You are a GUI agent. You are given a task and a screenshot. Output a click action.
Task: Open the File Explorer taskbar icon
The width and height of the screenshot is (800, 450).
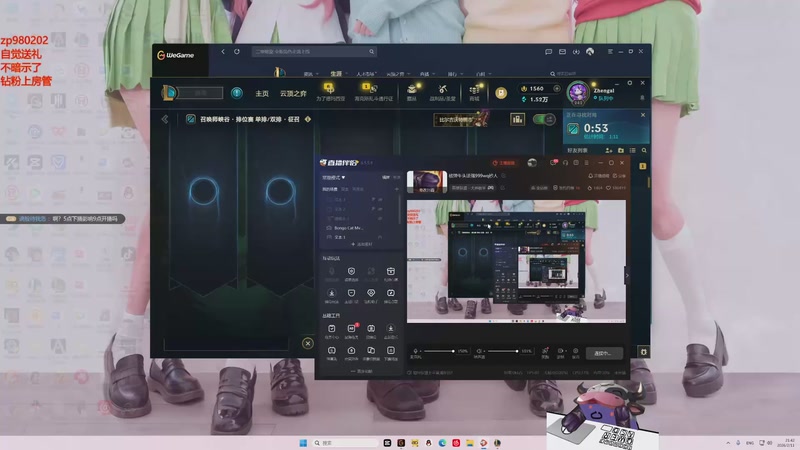[x=470, y=443]
